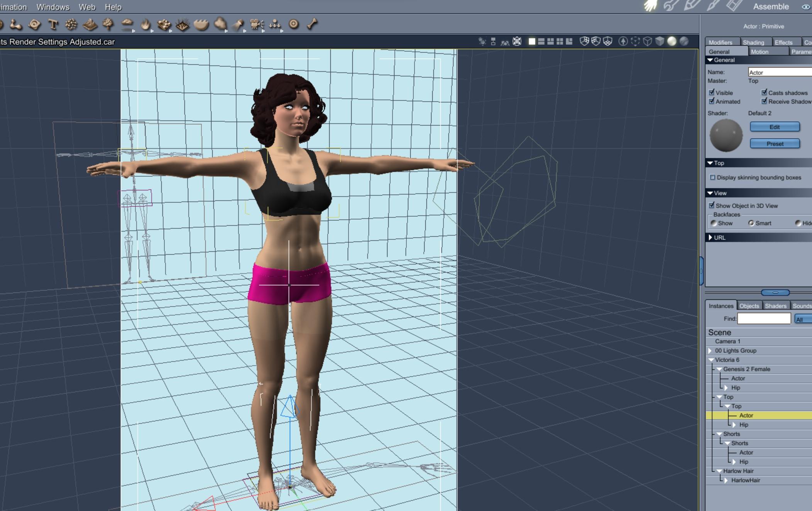Screen dimensions: 812x511
Task: Expand the 00 Lights Group tree node
Action: point(710,350)
